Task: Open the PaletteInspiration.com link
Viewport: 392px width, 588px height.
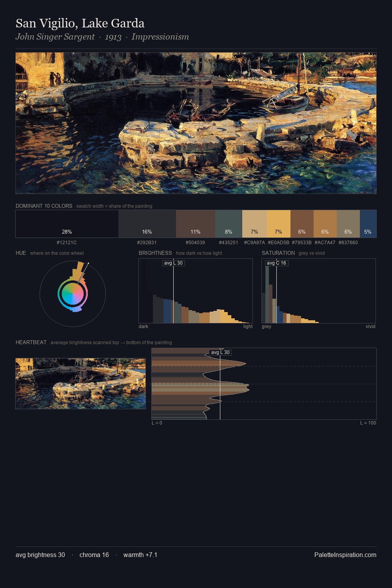Action: tap(345, 555)
